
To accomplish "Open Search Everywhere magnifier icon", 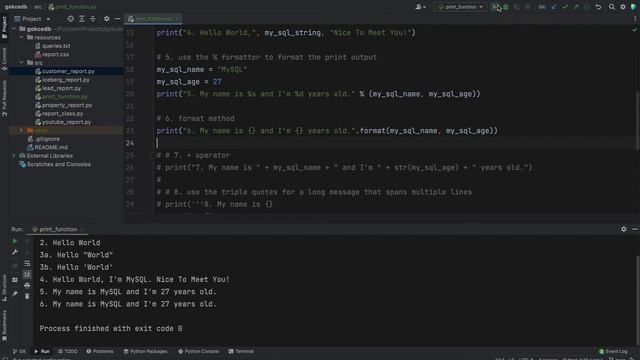I will click(x=611, y=7).
